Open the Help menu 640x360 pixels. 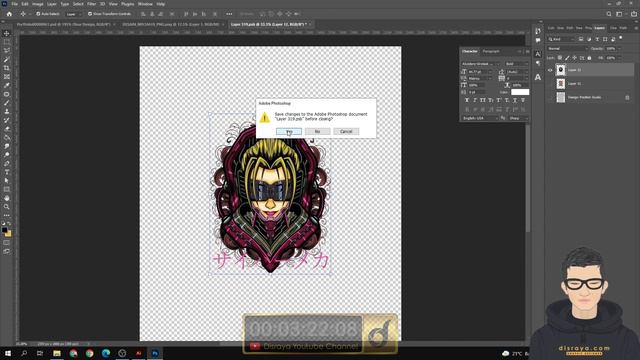coord(161,4)
